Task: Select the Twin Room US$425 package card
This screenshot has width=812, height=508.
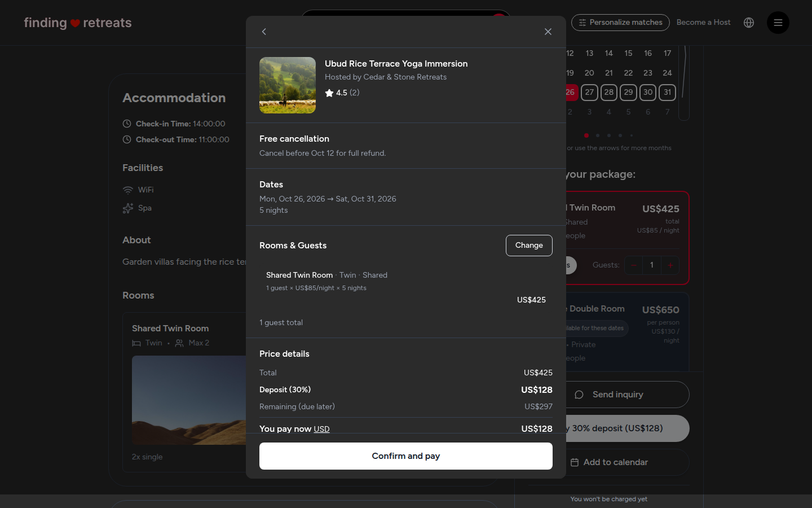Action: 628,238
